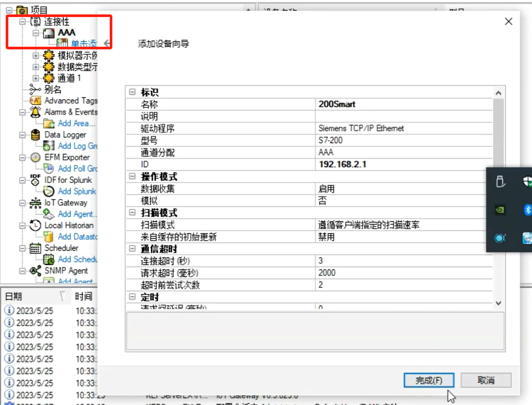
Task: Click the Scheduler calendar icon
Action: point(35,249)
